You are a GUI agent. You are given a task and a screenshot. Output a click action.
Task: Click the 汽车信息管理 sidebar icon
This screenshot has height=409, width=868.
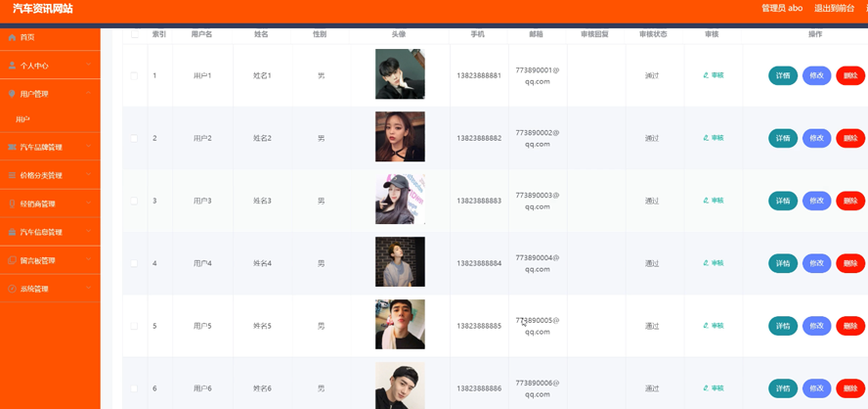pyautogui.click(x=12, y=232)
